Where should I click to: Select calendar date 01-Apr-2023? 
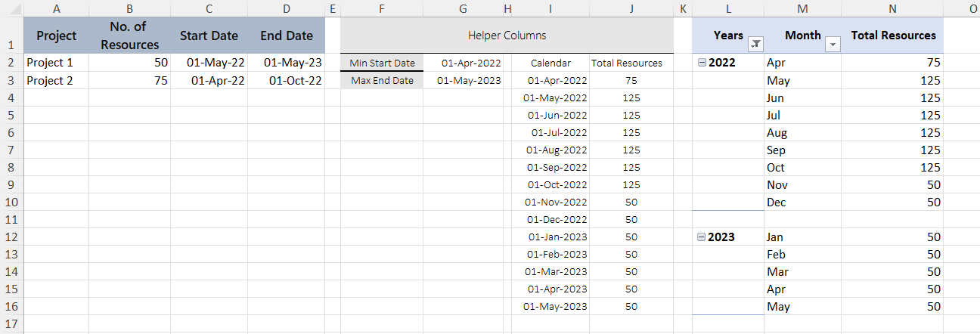[550, 289]
